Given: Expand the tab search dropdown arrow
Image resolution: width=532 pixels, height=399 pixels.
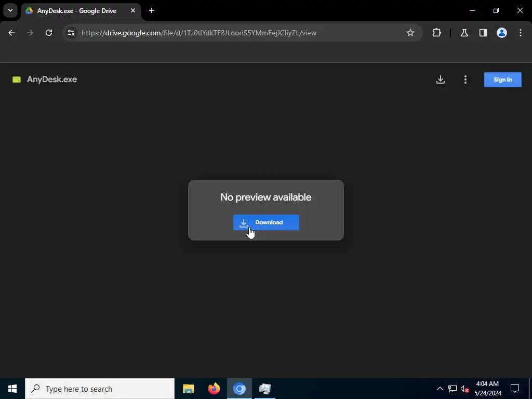Looking at the screenshot, I should (x=10, y=10).
